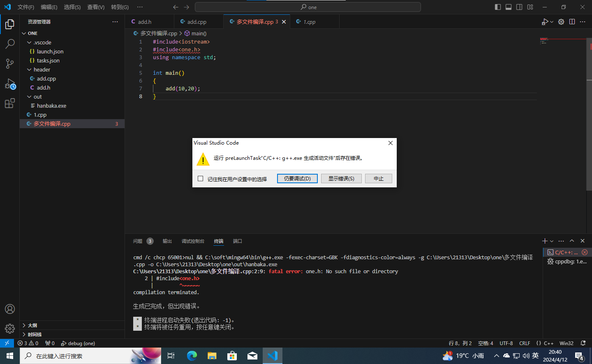Switch to the 输出 output panel tab

167,241
